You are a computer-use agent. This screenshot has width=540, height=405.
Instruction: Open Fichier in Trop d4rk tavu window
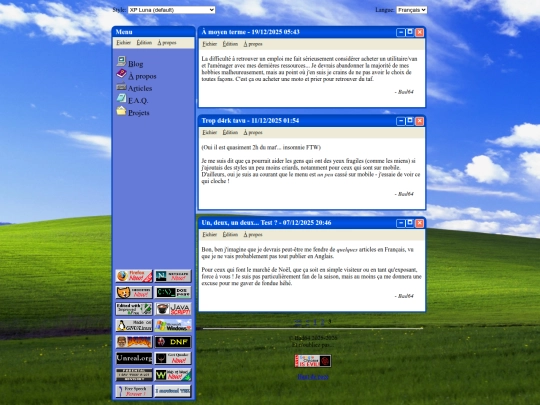click(210, 133)
